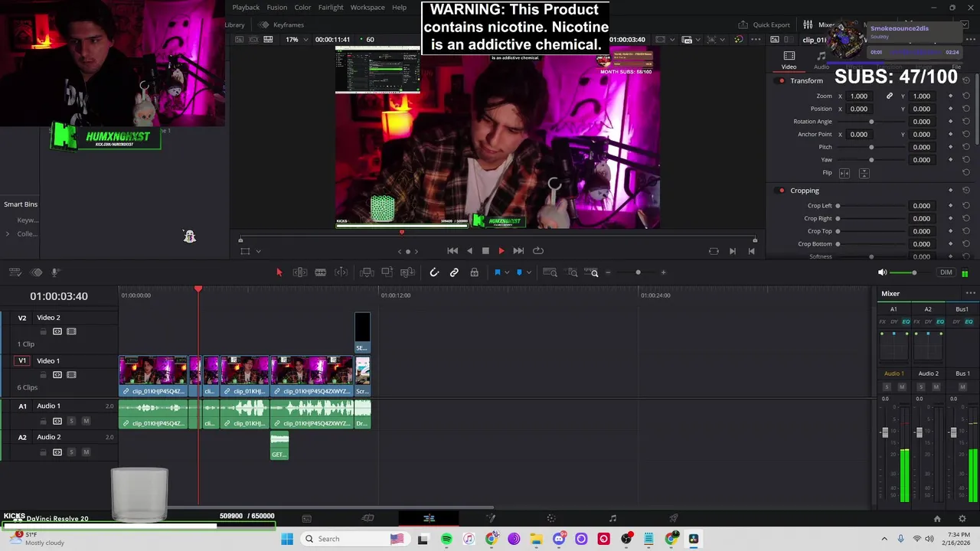Play the timeline forward

point(501,251)
